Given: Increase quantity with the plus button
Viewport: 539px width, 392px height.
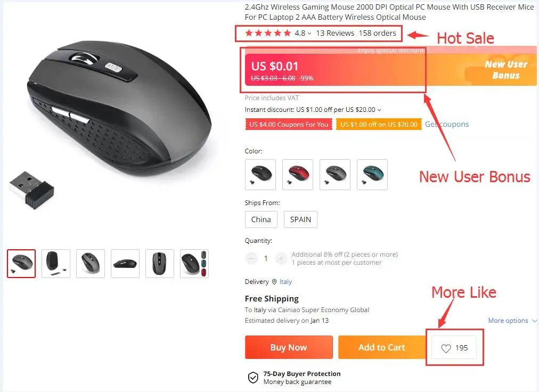Looking at the screenshot, I should [x=281, y=258].
